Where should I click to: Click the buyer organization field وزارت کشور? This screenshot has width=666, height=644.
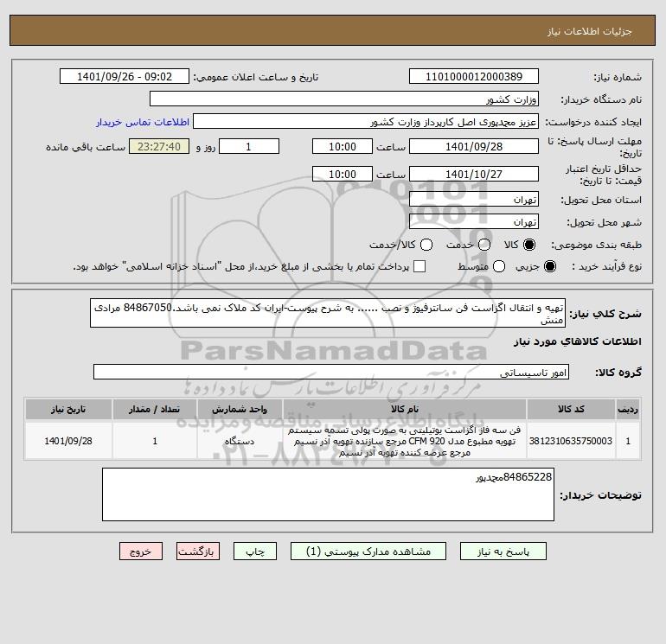344,99
